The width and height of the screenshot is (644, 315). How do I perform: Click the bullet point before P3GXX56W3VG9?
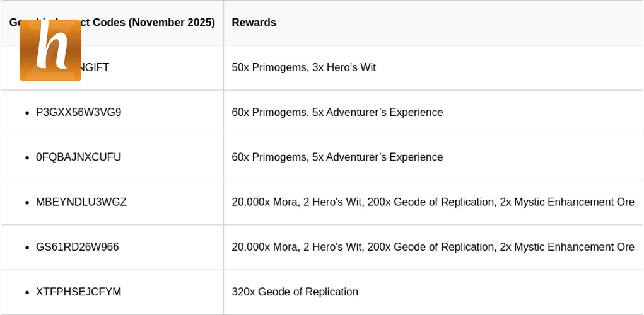[27, 113]
